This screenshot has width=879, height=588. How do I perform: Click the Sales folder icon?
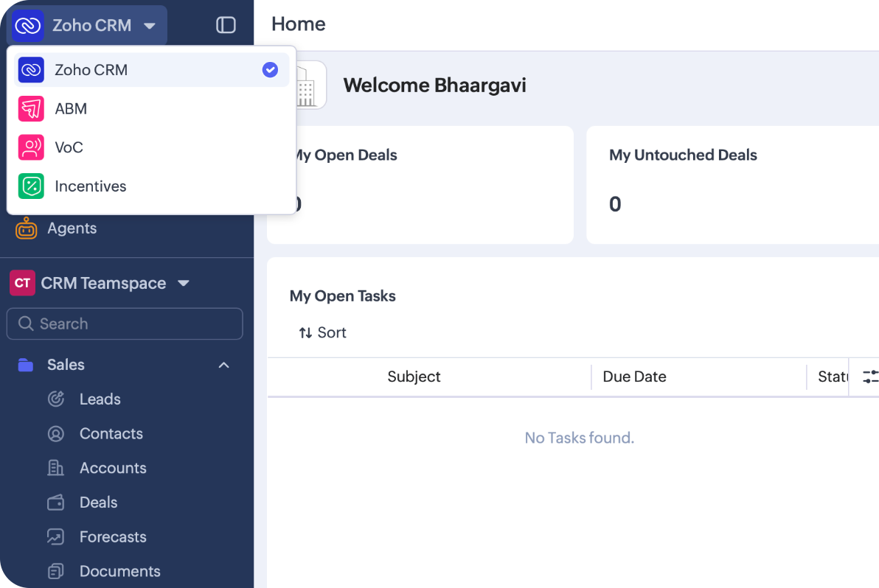point(26,365)
